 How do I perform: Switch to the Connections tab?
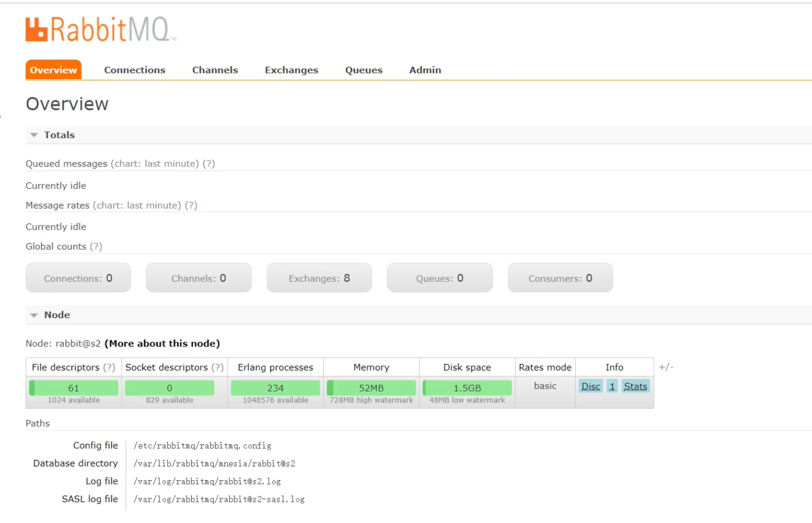tap(135, 70)
